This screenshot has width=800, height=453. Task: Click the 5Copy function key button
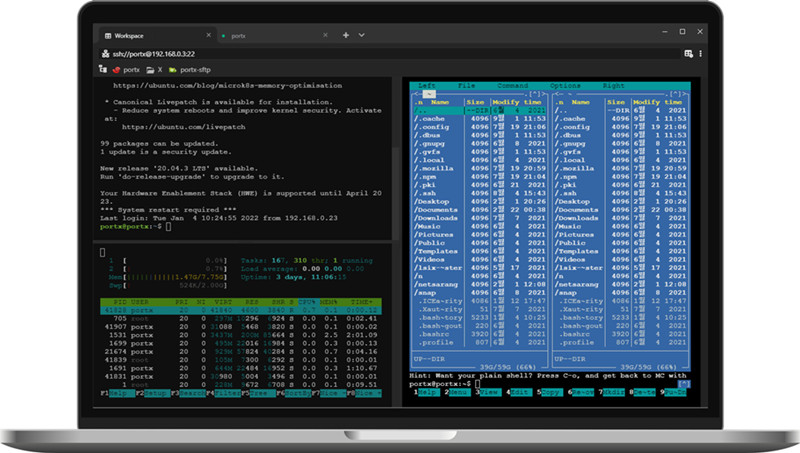point(551,394)
